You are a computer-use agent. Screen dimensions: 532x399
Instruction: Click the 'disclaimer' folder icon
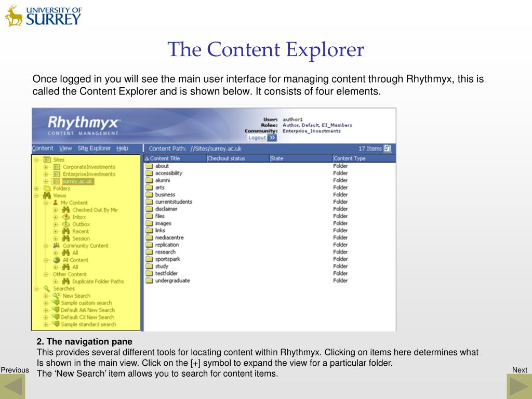[149, 209]
